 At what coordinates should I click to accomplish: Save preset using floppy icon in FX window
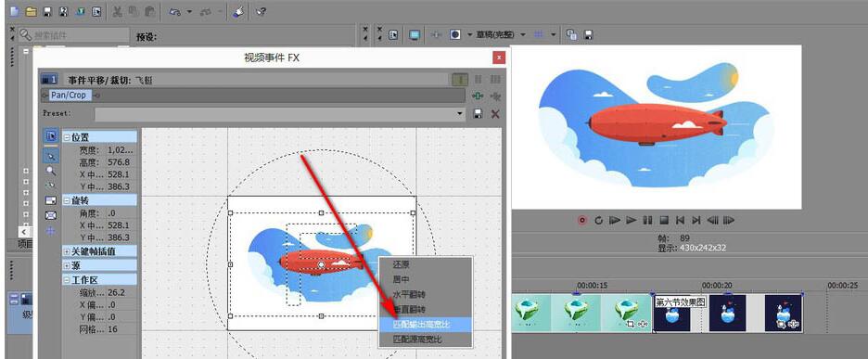(x=479, y=113)
